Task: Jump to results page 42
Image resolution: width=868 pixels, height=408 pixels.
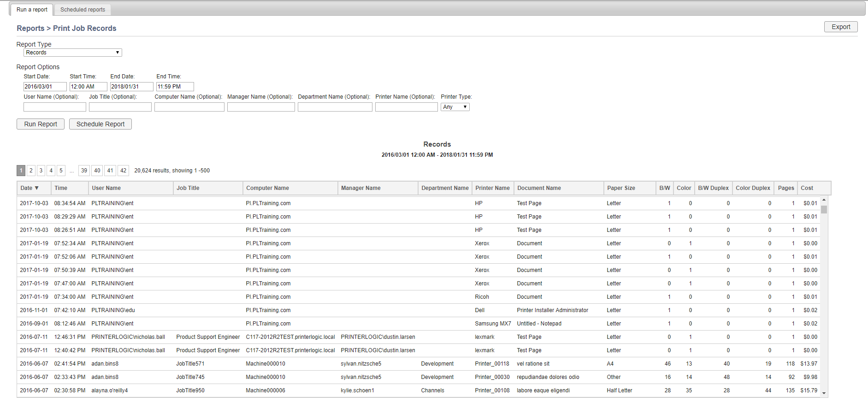Action: point(123,171)
